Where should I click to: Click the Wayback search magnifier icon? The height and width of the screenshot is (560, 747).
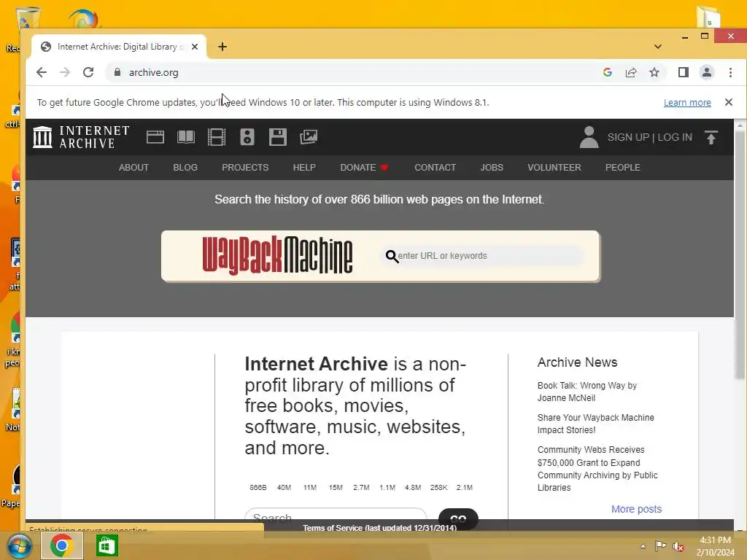392,256
